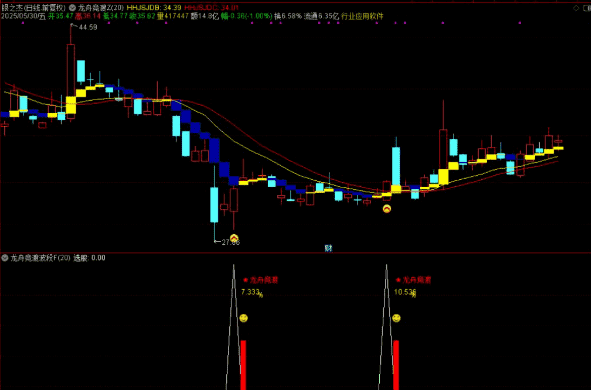
Task: Click the 行业应用软件 industry link
Action: 362,16
